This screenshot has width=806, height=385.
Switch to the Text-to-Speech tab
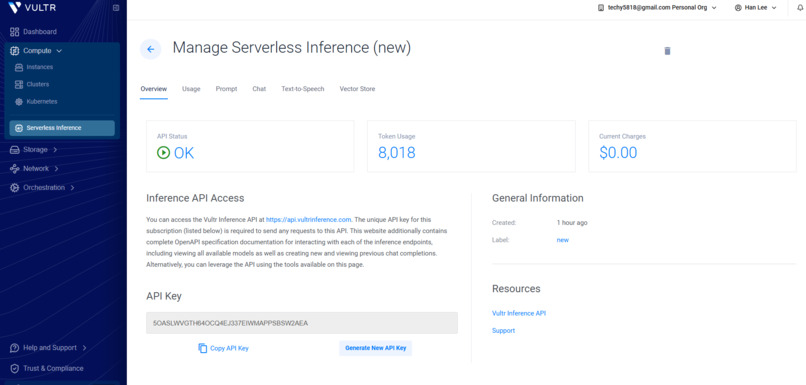click(x=303, y=89)
